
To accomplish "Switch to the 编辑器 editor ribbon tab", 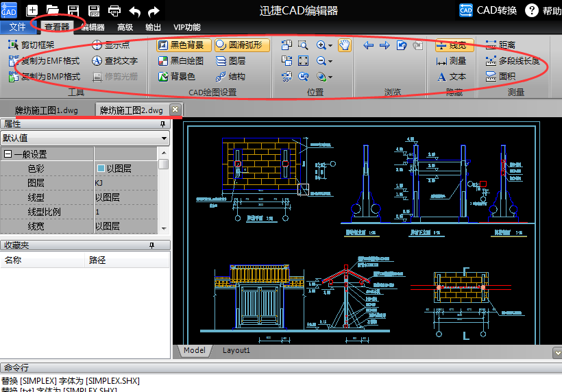I will pos(93,27).
